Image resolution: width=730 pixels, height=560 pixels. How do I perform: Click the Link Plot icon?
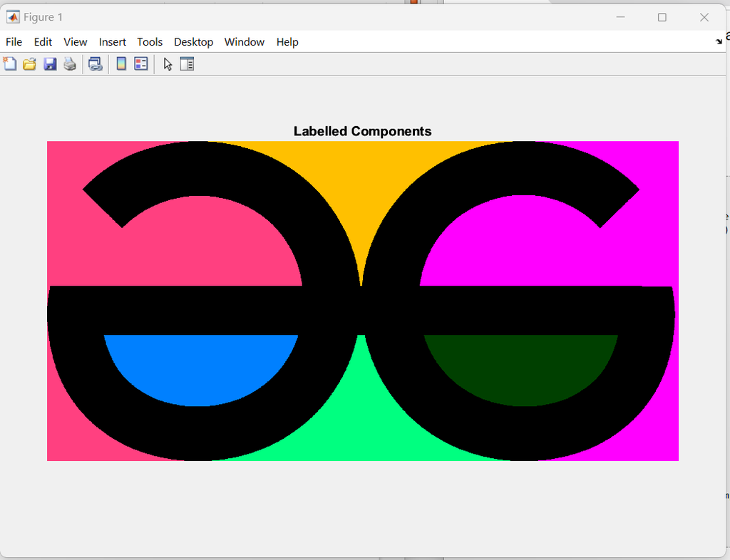click(95, 64)
